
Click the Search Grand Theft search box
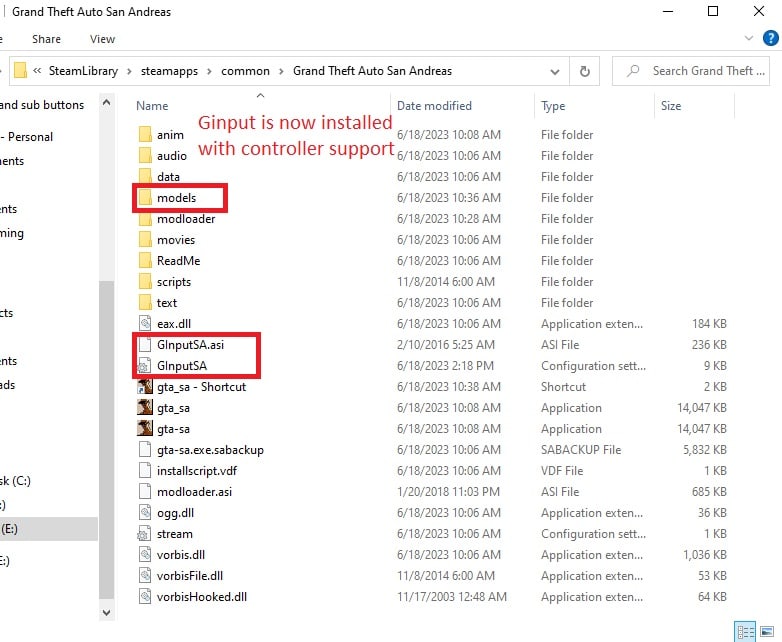pos(691,71)
